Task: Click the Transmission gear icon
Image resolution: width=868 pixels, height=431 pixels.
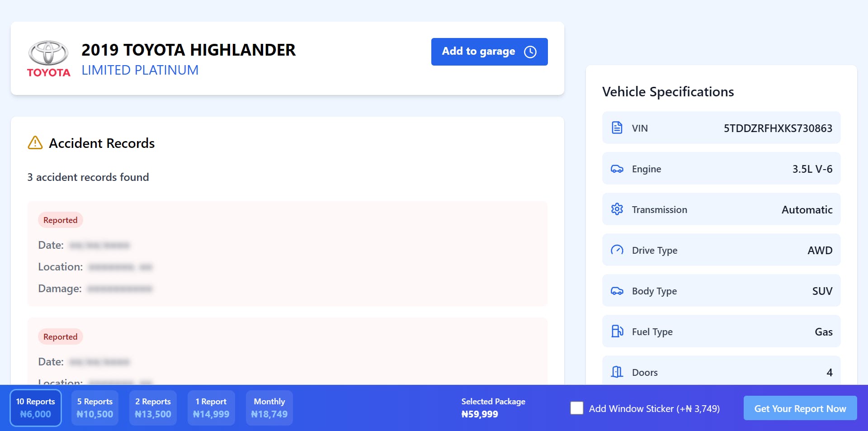Action: [617, 209]
